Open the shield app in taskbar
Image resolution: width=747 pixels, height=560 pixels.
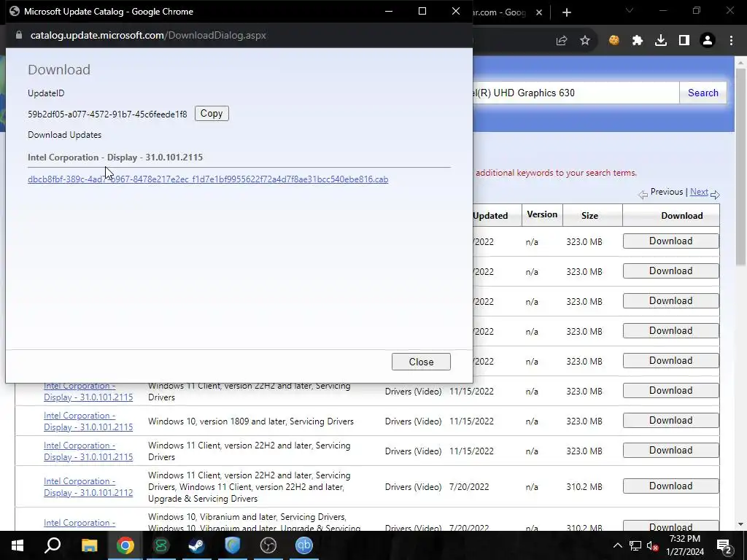pyautogui.click(x=233, y=545)
